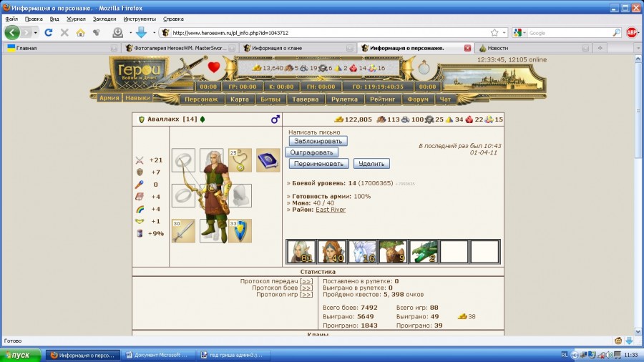Viewport: 644px width, 362px height.
Task: Open home page via house icon
Action: pos(80,33)
